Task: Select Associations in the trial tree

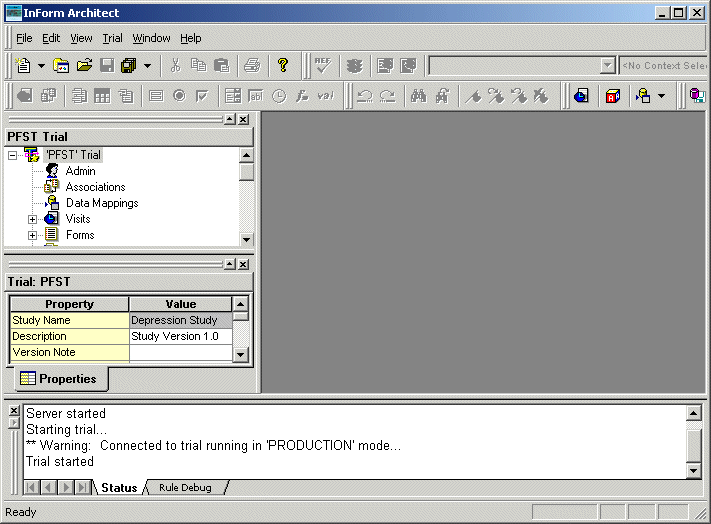Action: point(95,187)
